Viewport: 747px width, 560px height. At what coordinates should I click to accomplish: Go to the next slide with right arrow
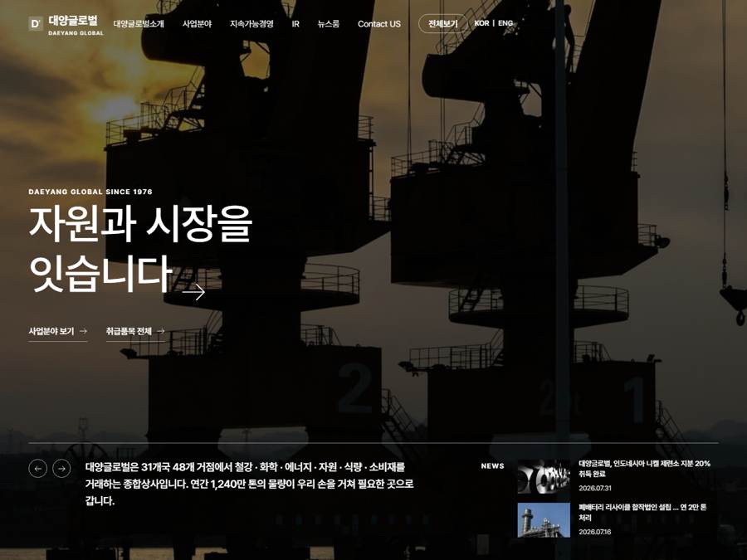[x=61, y=469]
